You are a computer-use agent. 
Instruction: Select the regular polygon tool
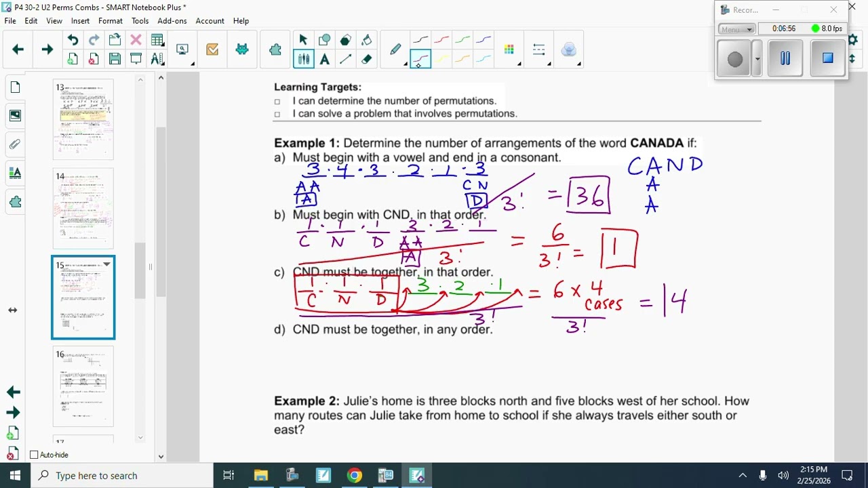345,40
